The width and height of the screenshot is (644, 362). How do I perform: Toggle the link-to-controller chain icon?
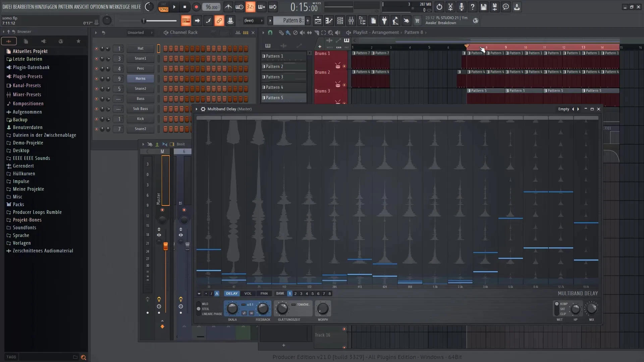(x=219, y=21)
